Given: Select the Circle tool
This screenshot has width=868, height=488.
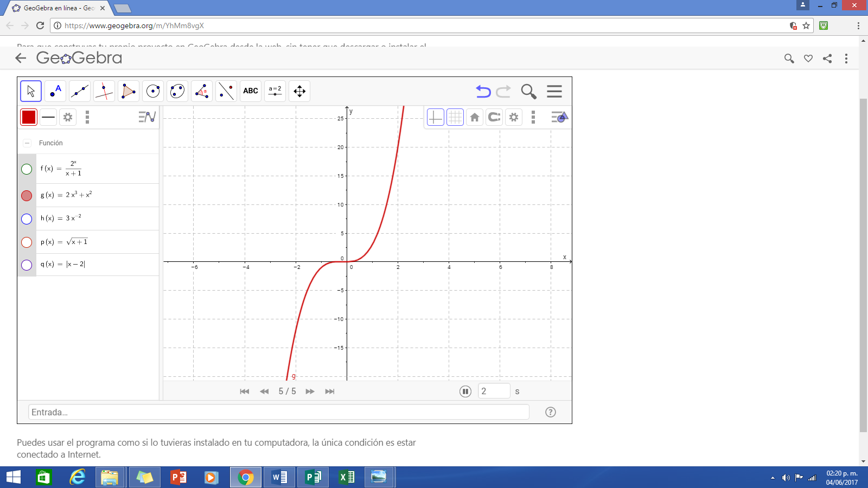Looking at the screenshot, I should (152, 91).
